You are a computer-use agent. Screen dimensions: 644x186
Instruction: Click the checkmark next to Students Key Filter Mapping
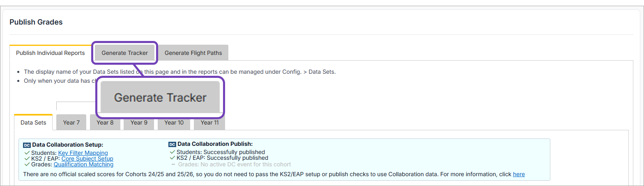point(27,153)
